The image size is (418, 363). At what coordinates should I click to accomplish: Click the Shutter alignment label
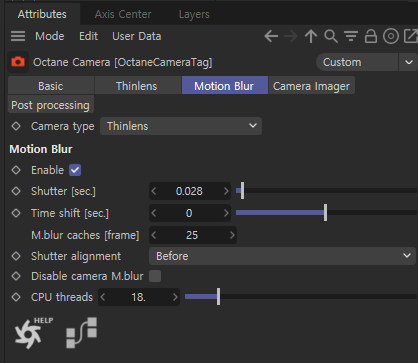(76, 256)
